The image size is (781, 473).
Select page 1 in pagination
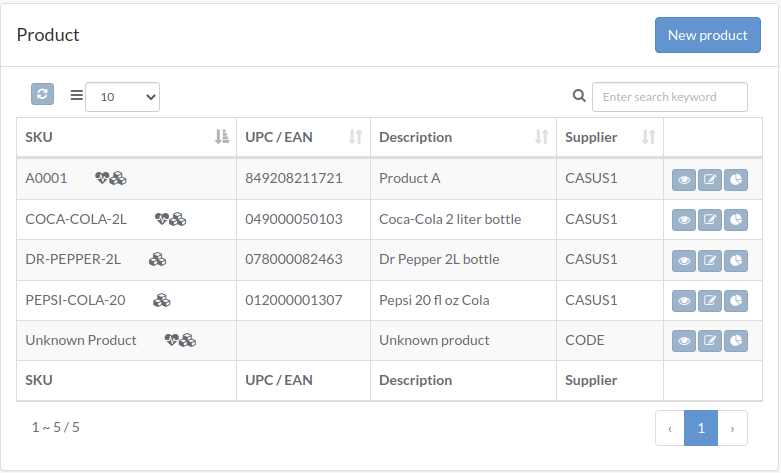(701, 428)
